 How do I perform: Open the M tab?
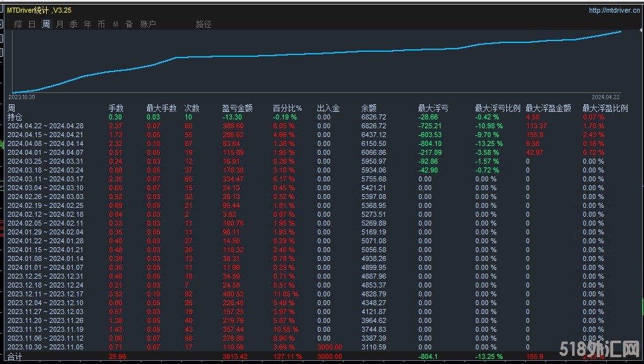pos(116,24)
